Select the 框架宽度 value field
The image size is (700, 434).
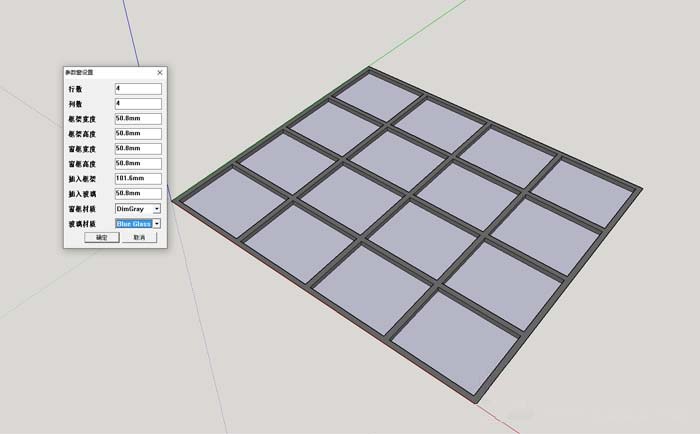coord(138,118)
